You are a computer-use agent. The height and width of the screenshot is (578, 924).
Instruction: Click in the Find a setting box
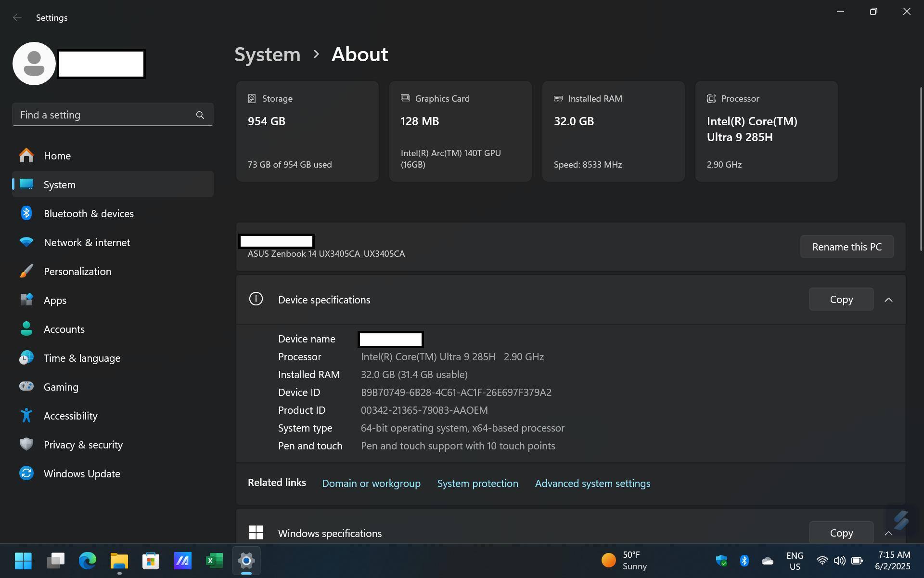(x=103, y=115)
